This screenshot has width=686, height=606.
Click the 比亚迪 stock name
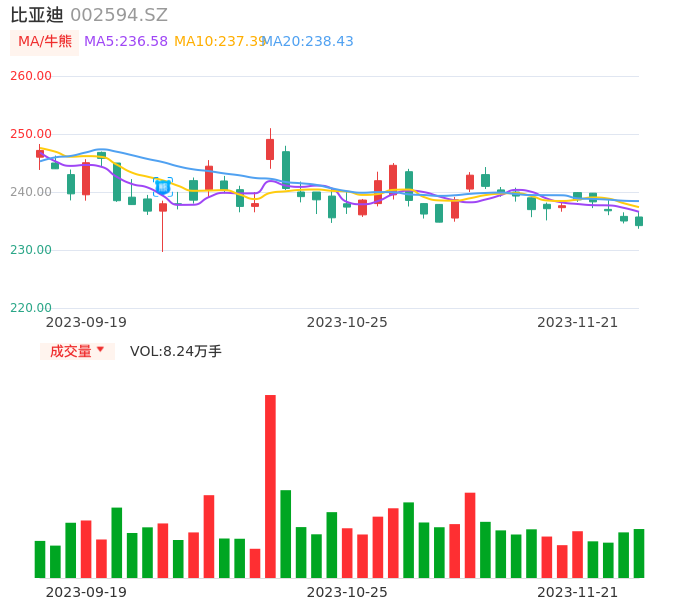coord(36,15)
